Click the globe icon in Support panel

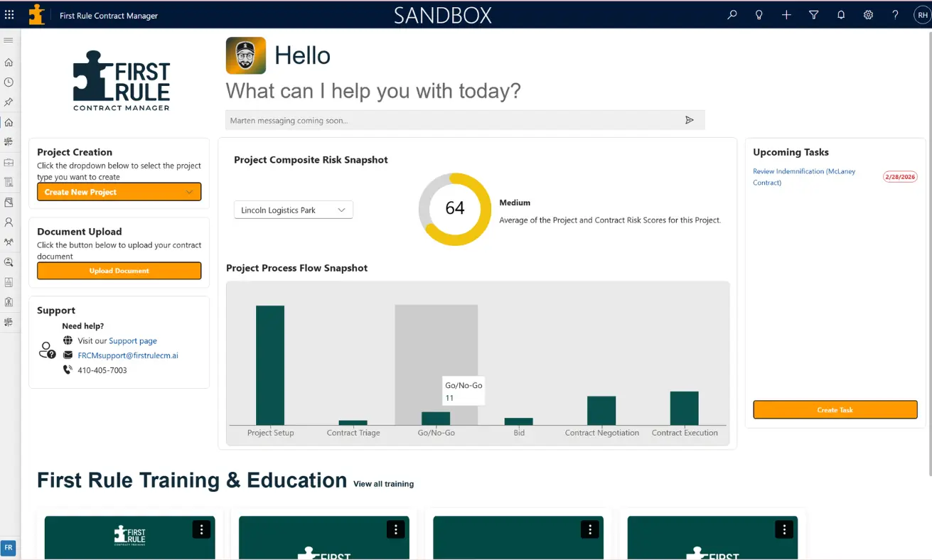pyautogui.click(x=68, y=340)
